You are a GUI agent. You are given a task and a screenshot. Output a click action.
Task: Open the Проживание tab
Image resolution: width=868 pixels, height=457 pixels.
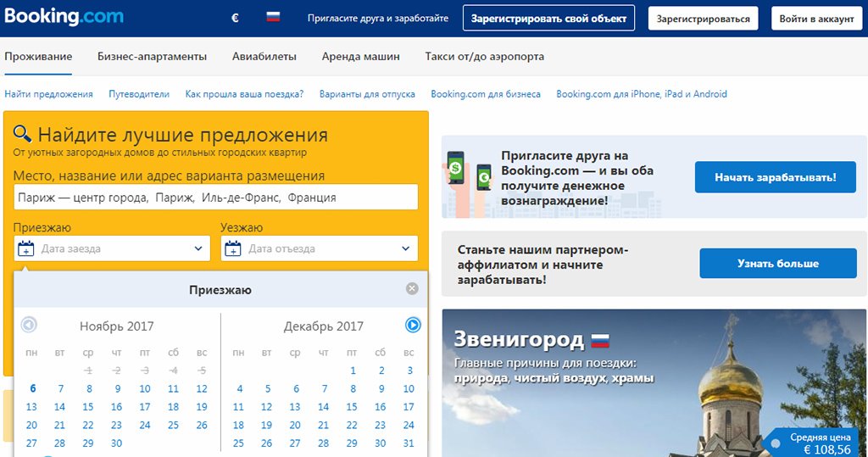click(38, 57)
